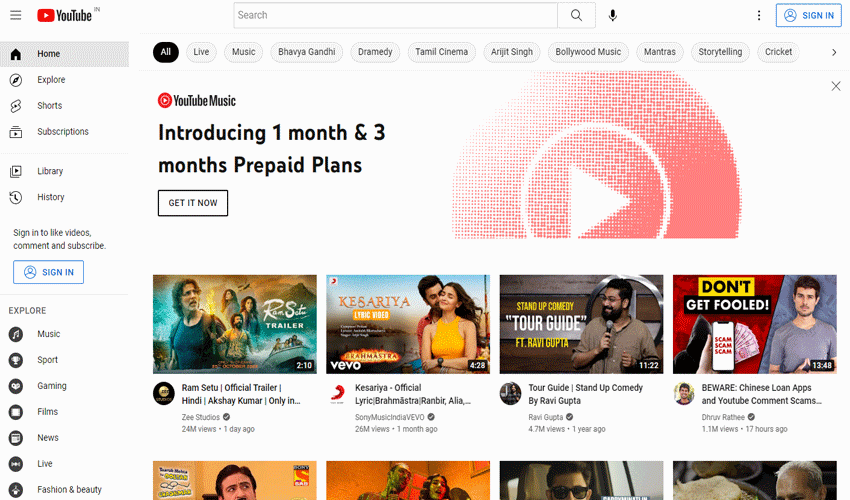Open Dhruv Rathee channel avatar
This screenshot has height=500, width=850.
[x=684, y=393]
